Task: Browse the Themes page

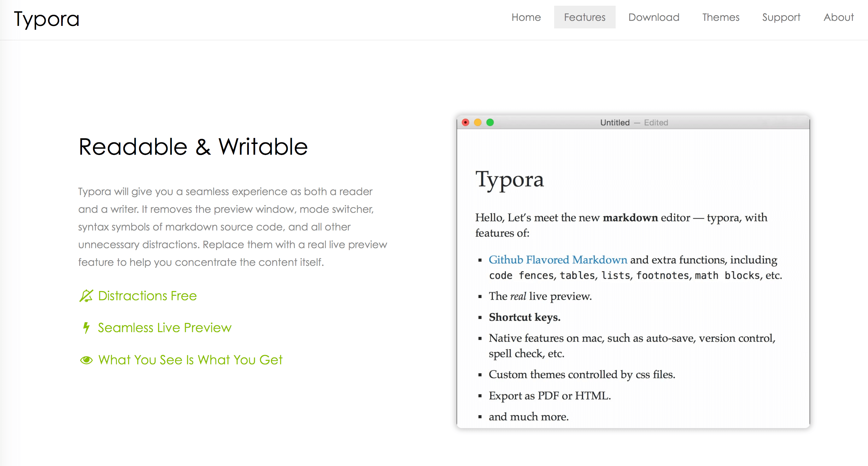Action: pyautogui.click(x=721, y=17)
